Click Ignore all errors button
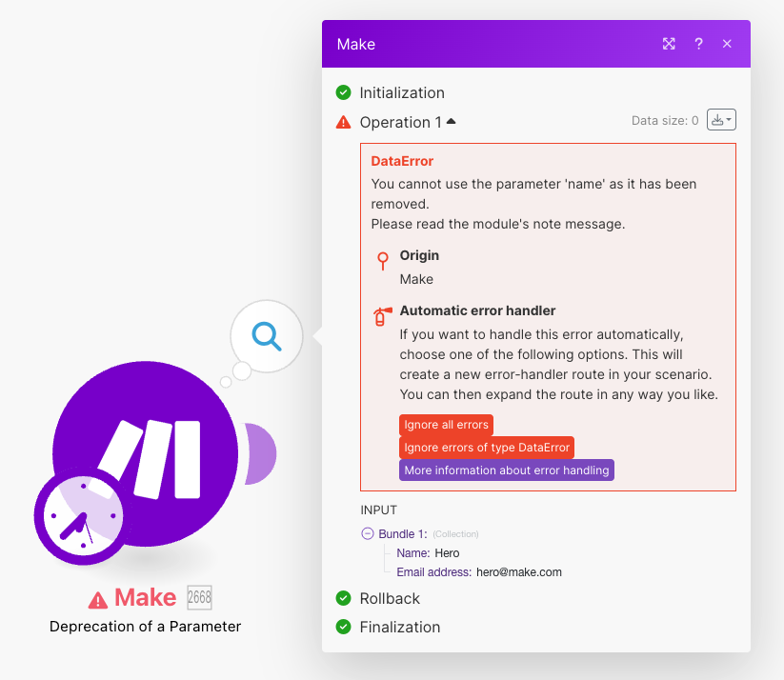The width and height of the screenshot is (784, 680). [446, 425]
